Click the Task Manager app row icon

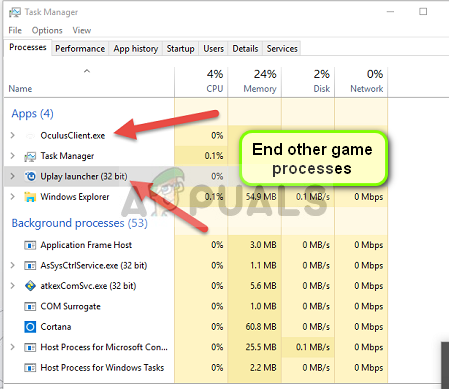tap(30, 156)
